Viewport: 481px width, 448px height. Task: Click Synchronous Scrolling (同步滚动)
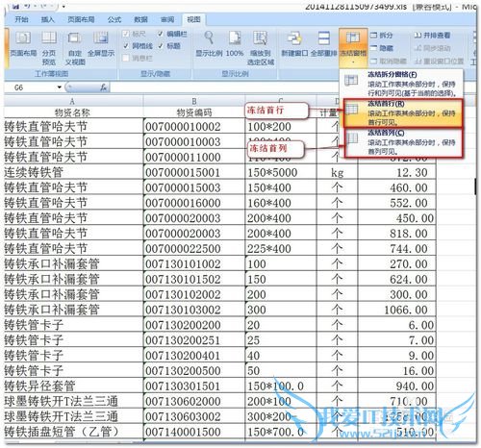[x=432, y=48]
